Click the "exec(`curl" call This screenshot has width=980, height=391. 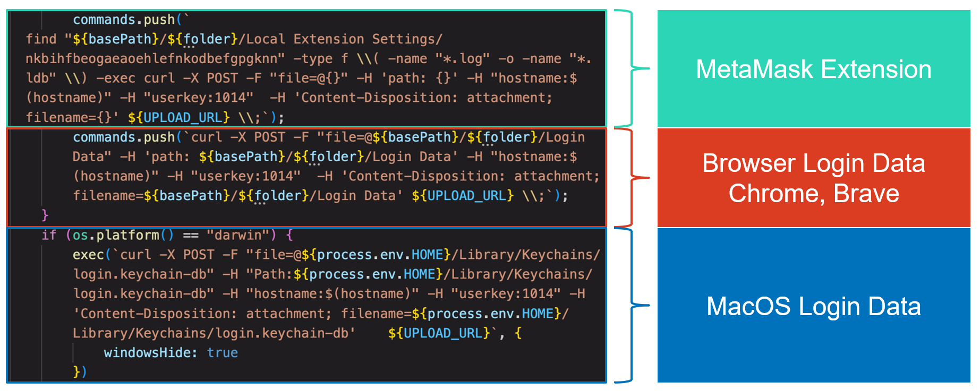pos(112,255)
